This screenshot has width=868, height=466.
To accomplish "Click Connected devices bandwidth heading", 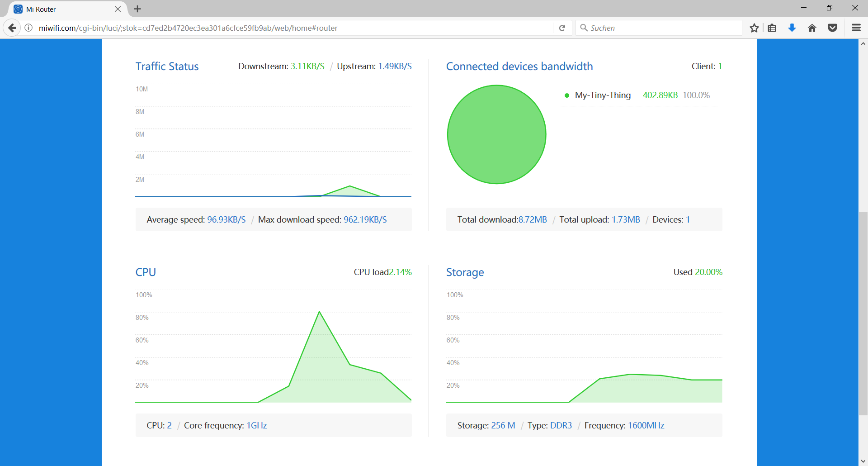I will tap(519, 67).
